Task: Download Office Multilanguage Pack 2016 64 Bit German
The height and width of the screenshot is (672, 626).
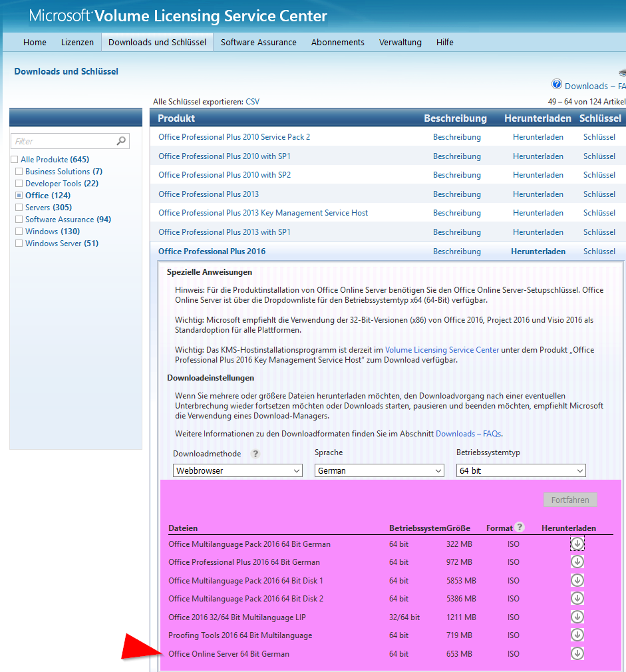Action: 577,544
